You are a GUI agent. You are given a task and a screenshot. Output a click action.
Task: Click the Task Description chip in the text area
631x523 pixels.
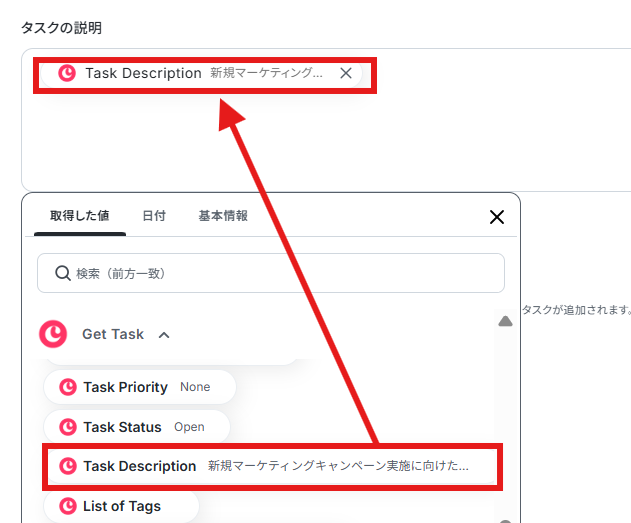tap(201, 73)
